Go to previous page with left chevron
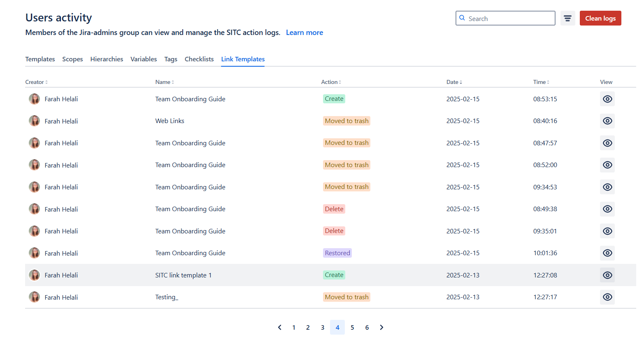This screenshot has height=340, width=644. 280,328
